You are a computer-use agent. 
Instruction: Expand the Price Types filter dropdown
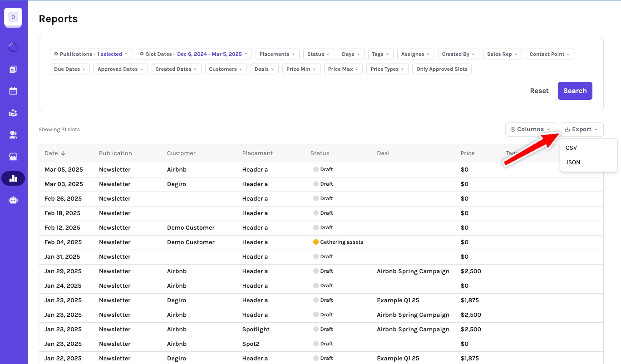pyautogui.click(x=387, y=69)
